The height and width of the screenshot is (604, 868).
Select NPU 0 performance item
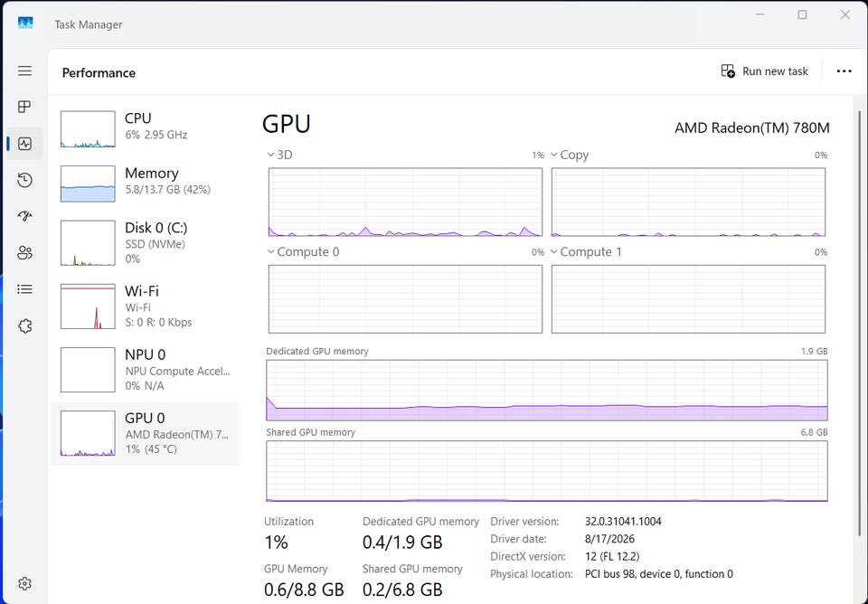[x=145, y=370]
